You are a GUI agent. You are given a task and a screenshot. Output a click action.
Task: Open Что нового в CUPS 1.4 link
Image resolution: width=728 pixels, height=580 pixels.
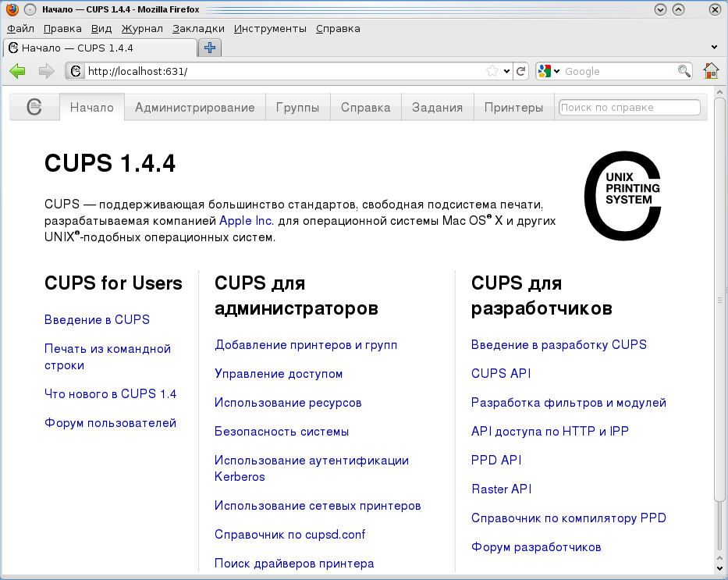(111, 393)
